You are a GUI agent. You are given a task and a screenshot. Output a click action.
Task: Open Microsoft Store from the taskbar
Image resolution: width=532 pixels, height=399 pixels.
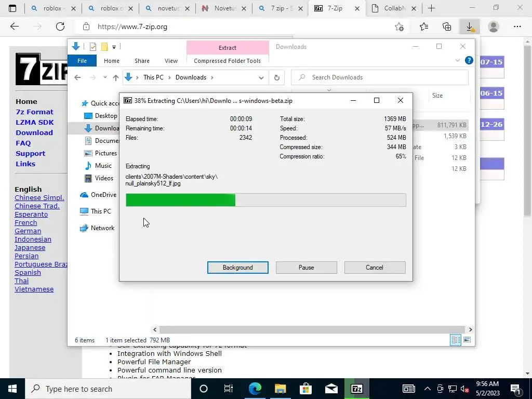tap(305, 389)
